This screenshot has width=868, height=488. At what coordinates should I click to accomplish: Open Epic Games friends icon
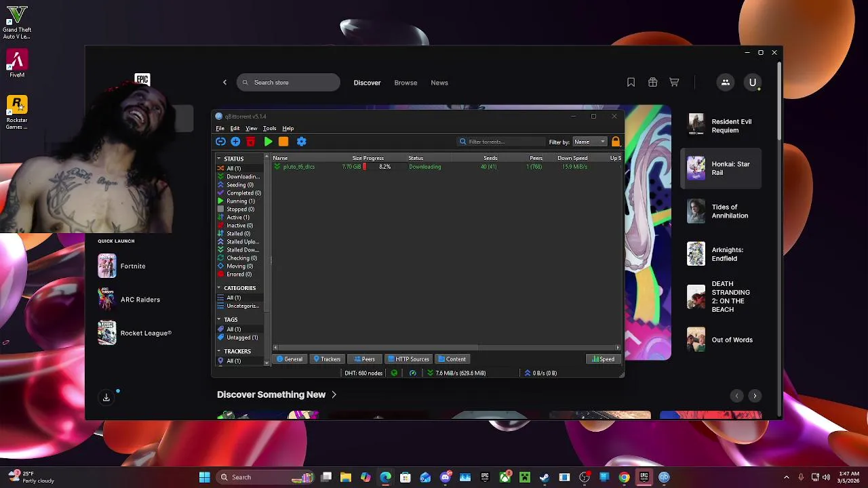click(725, 83)
